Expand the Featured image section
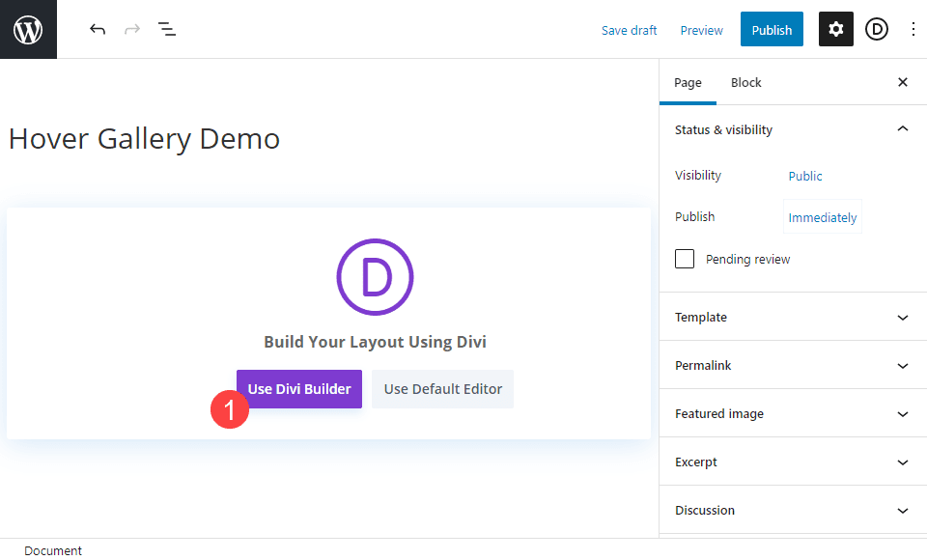 903,413
